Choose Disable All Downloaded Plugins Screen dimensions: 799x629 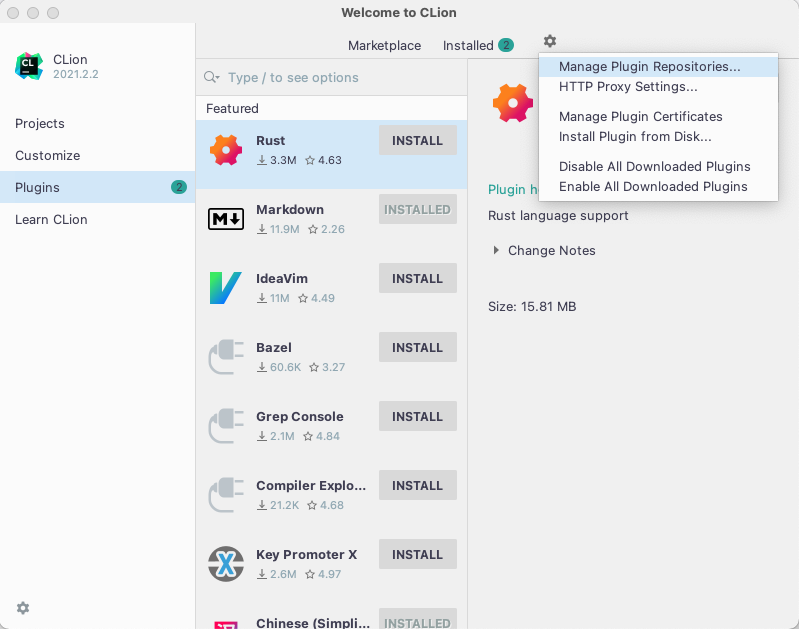point(658,167)
